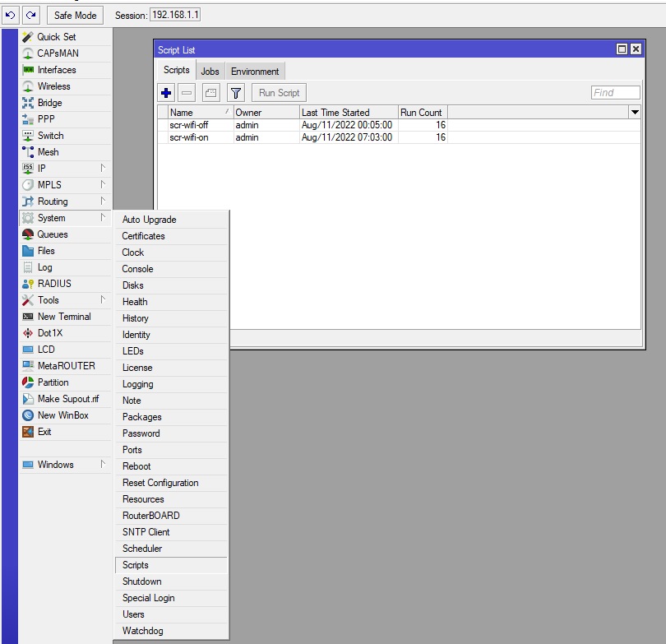
Task: Open Queues in sidebar
Action: pos(66,234)
